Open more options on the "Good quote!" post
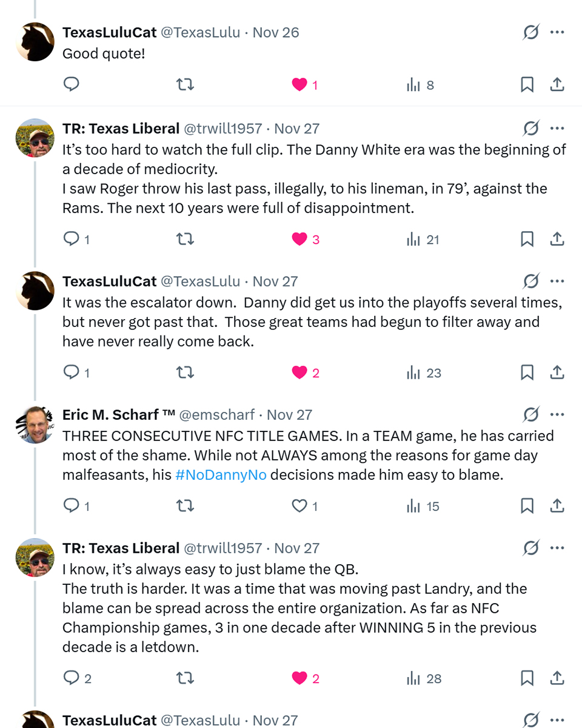 pos(557,32)
